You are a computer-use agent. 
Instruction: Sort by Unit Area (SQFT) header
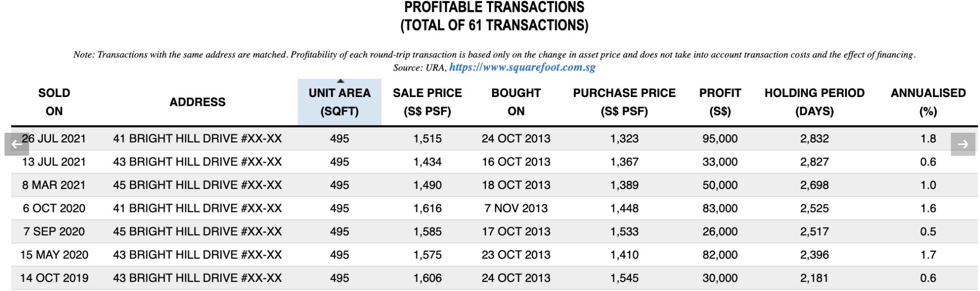point(339,102)
